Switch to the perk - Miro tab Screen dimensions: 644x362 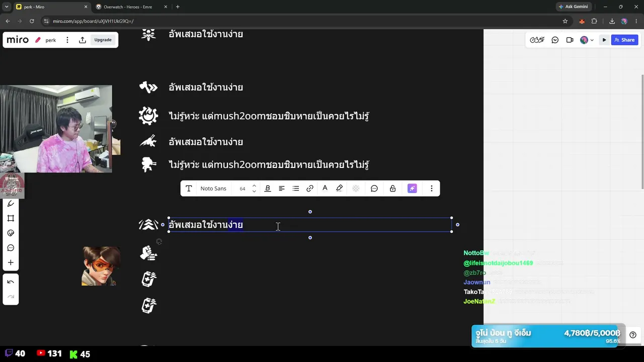[x=51, y=7]
